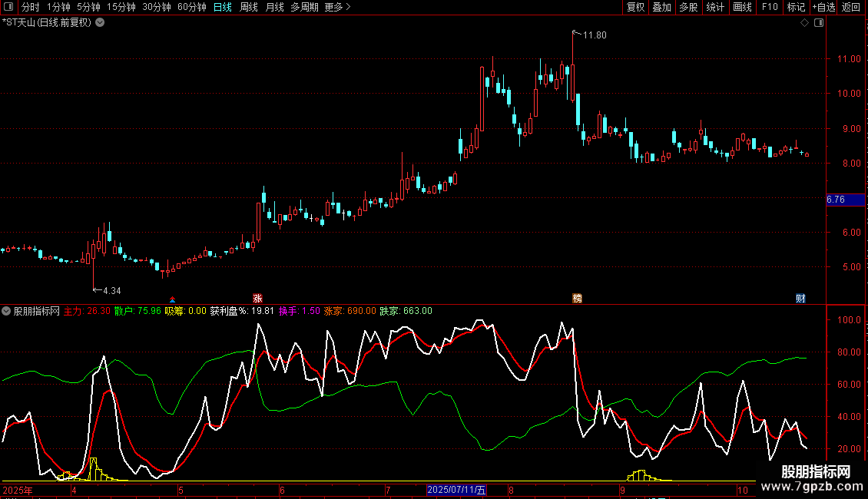868x499 pixels.
Task: Add stock with +自选 button
Action: (823, 7)
